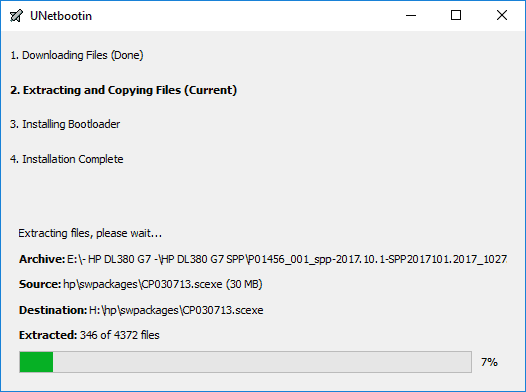This screenshot has height=392, width=526.
Task: Click the Destination path H:\hp\swpackages
Action: pyautogui.click(x=176, y=310)
